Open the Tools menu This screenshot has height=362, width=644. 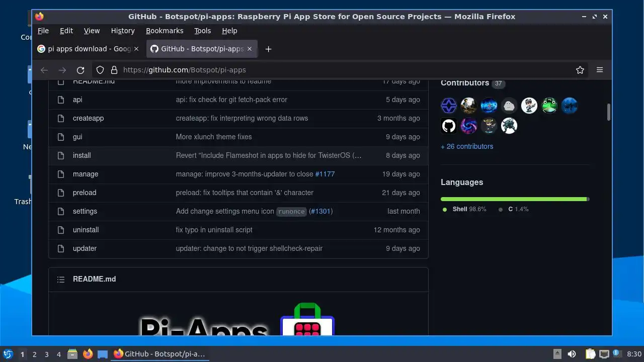pos(203,31)
